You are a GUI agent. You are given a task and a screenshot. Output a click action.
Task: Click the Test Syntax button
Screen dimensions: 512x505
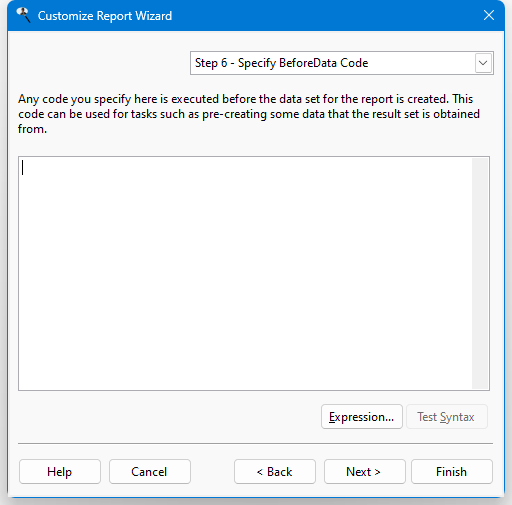(x=447, y=417)
